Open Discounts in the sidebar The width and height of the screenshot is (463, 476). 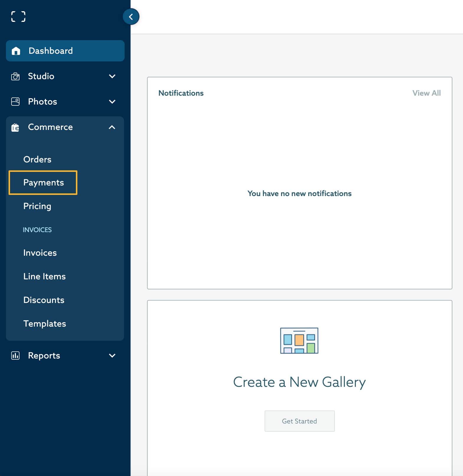(x=44, y=300)
